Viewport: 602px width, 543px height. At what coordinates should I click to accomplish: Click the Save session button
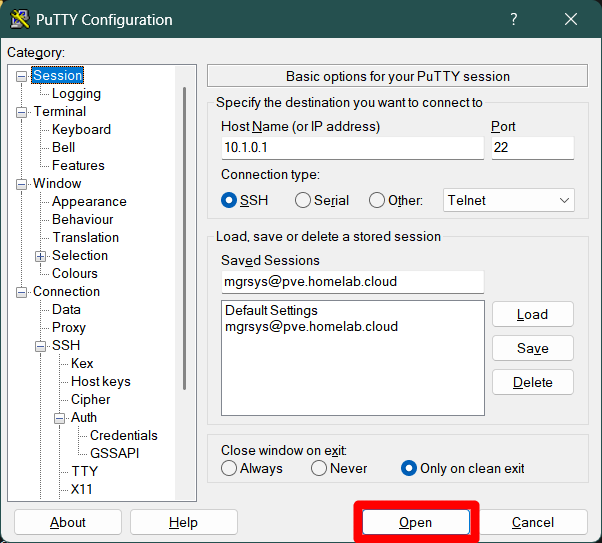click(533, 348)
